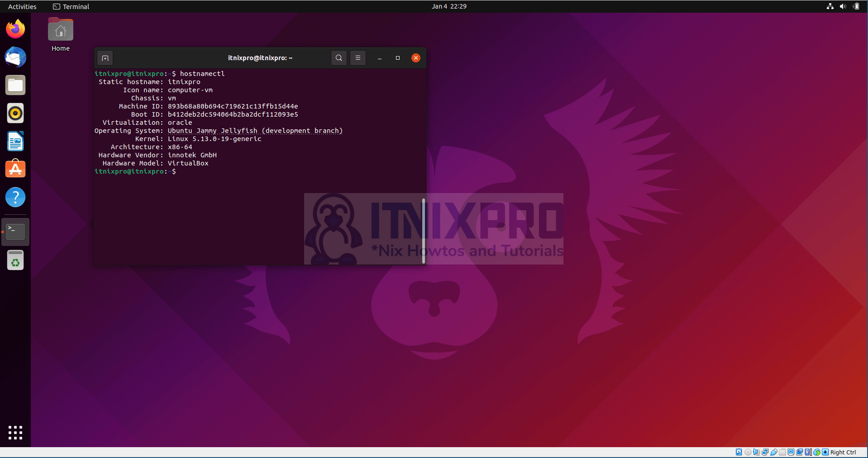Open the Activities overview
The image size is (868, 458).
tap(22, 6)
